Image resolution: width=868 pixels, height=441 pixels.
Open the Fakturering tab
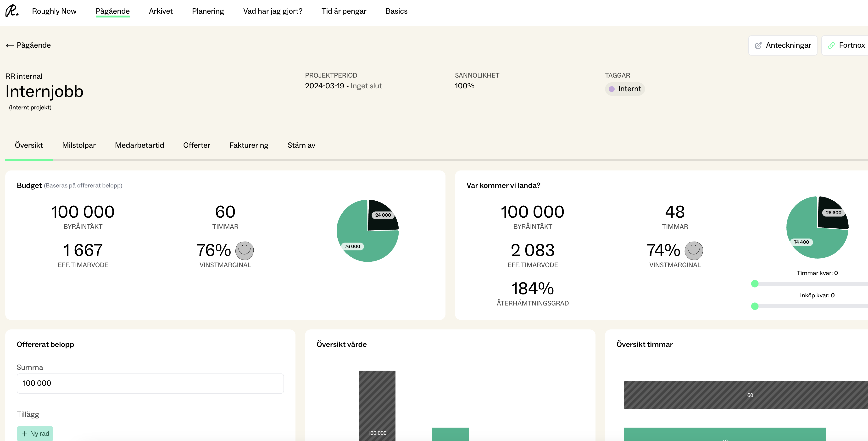point(249,145)
